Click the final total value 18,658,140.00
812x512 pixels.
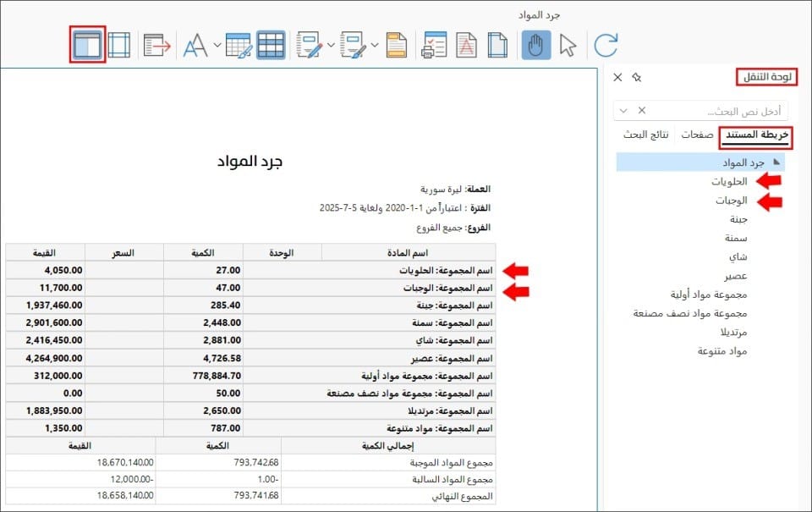tap(125, 495)
